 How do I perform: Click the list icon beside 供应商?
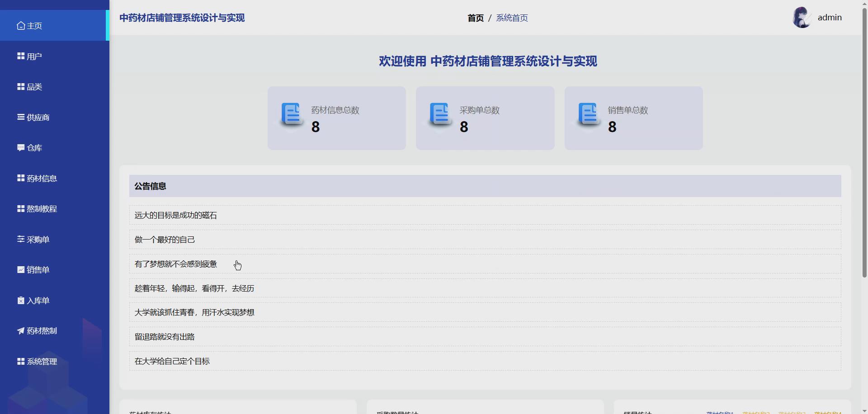21,117
